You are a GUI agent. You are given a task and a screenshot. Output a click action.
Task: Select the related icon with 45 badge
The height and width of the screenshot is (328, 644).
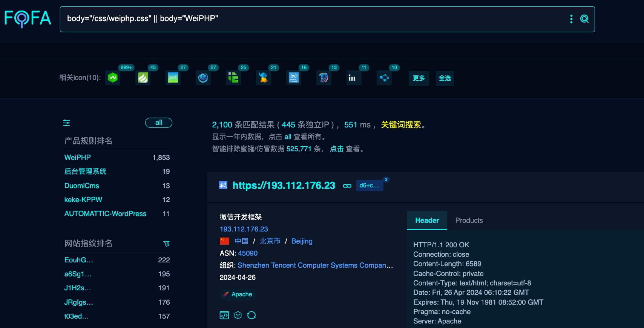pyautogui.click(x=143, y=78)
